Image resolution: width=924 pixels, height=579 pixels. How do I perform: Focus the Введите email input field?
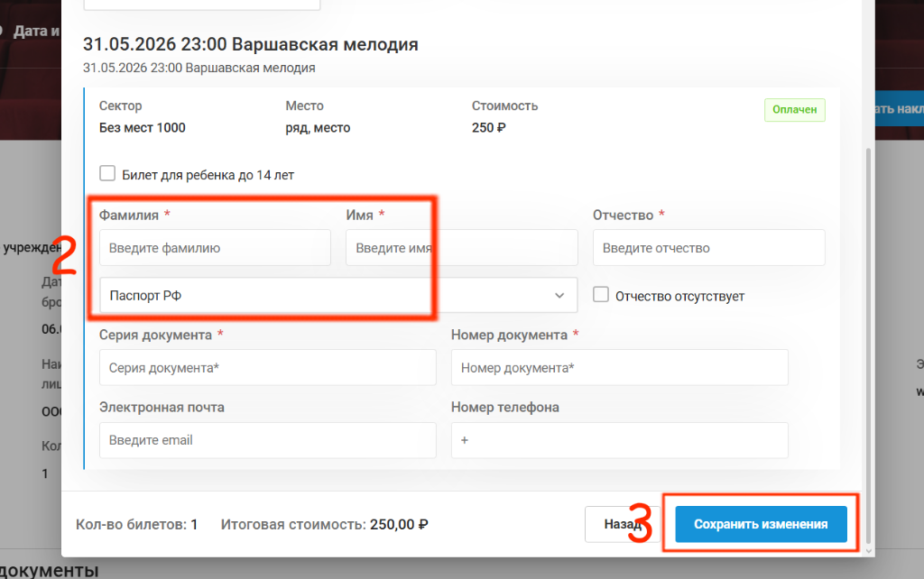coord(267,440)
